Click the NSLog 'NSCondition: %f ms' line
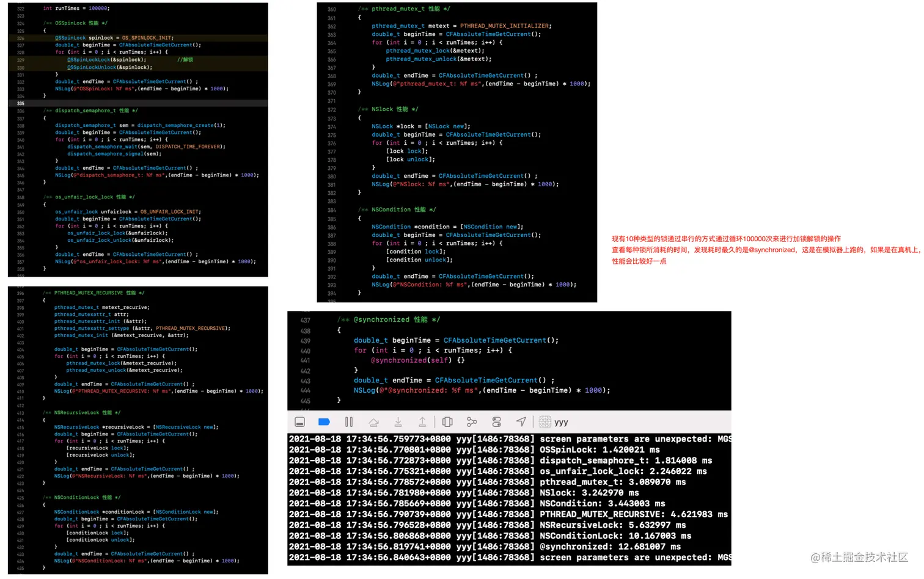 coord(474,285)
